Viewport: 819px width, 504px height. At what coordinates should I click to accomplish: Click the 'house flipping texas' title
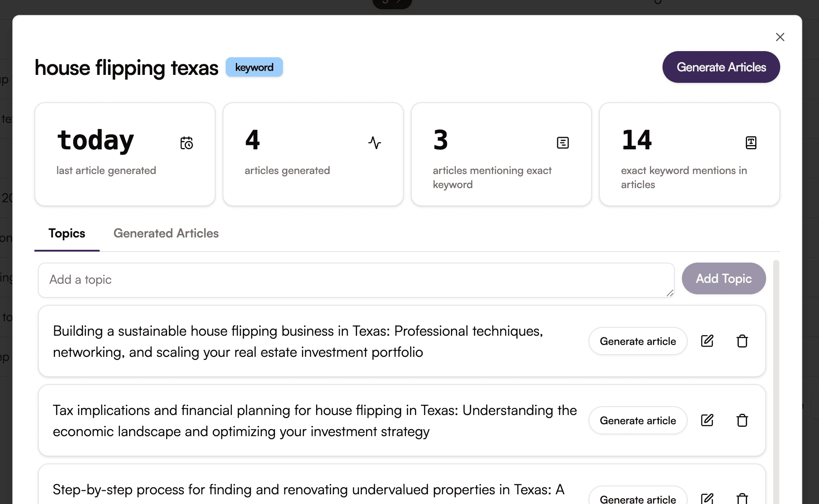coord(127,68)
